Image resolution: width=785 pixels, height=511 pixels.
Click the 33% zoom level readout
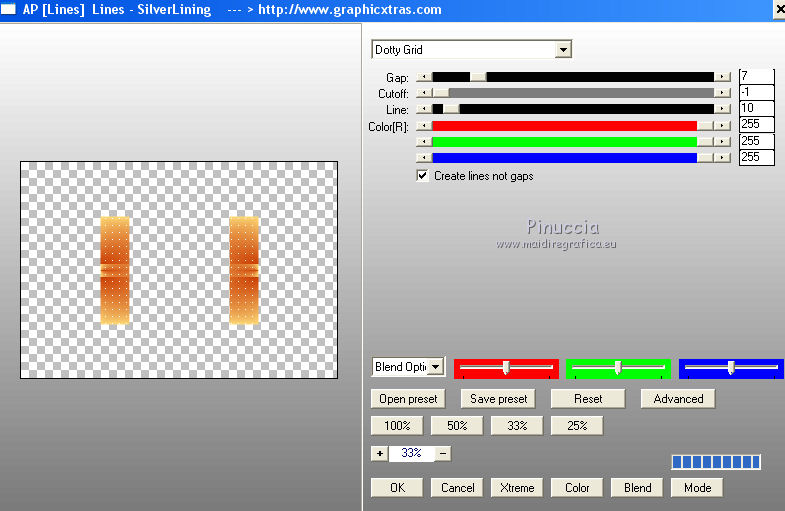point(411,453)
